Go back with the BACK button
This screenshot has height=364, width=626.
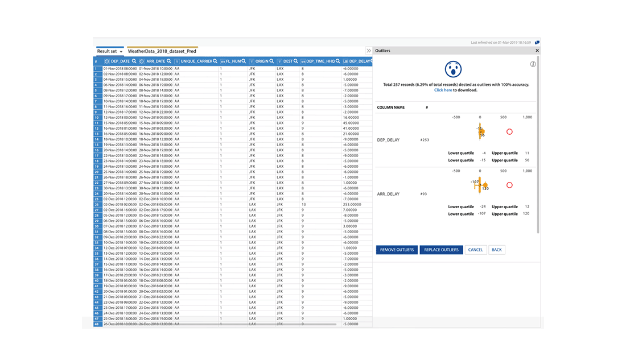[x=497, y=250]
